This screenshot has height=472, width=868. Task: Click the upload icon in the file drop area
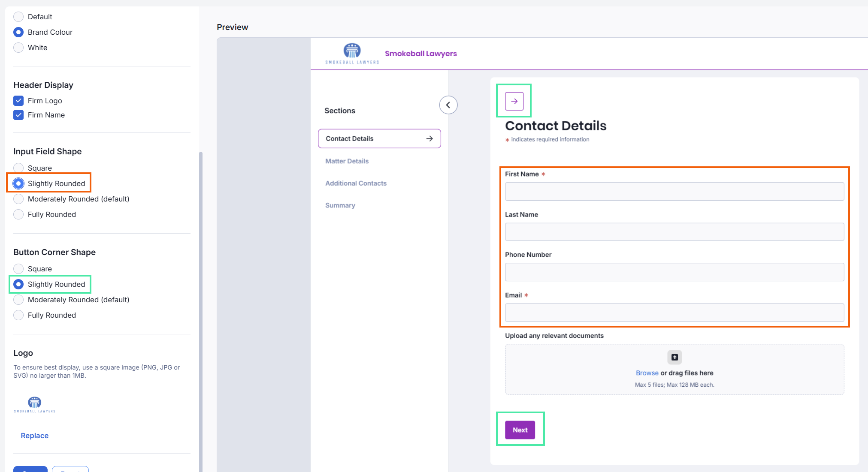click(x=674, y=357)
